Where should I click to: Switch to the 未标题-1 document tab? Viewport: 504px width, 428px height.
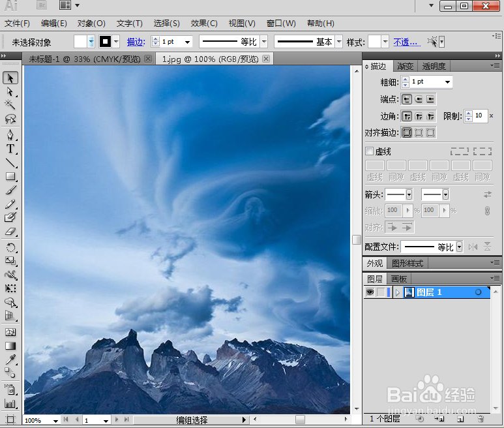85,59
